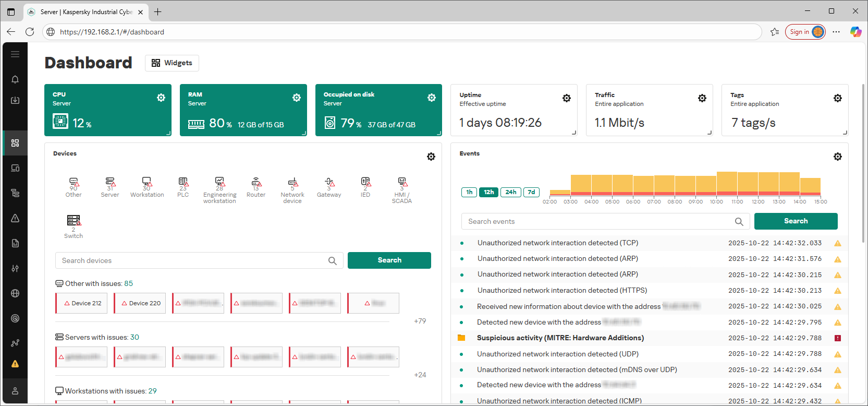
Task: Expand the +79 more devices indicator
Action: pos(420,321)
